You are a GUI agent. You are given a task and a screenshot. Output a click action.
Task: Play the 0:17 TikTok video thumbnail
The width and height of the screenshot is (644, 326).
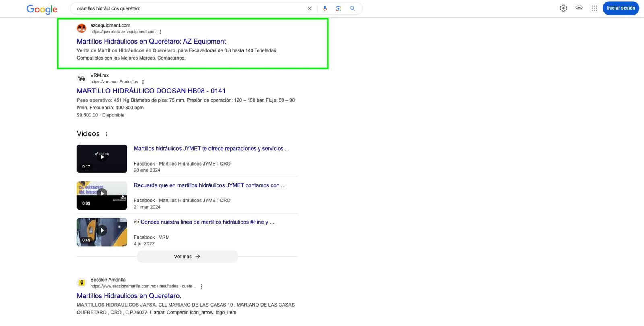point(102,159)
